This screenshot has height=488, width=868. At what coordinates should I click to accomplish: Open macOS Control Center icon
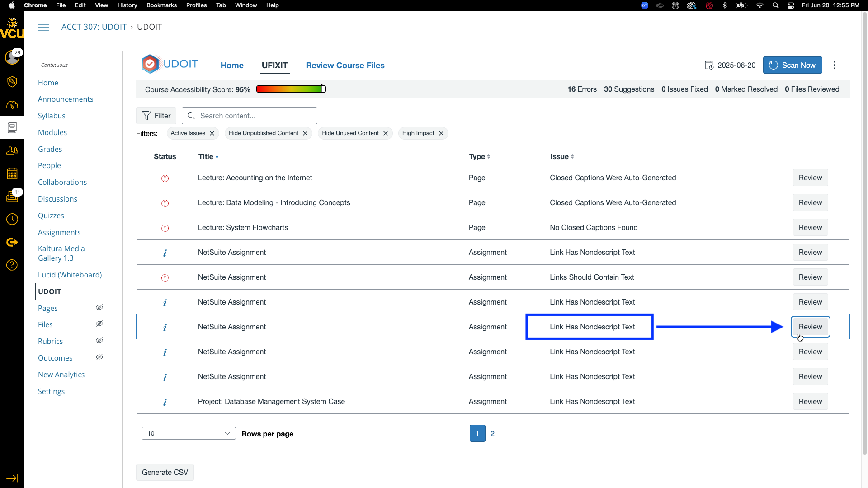coord(791,5)
